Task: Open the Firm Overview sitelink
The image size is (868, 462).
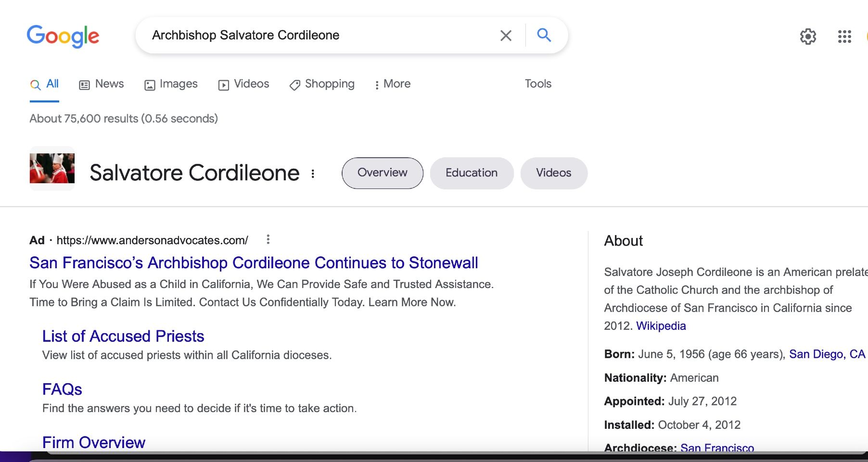Action: coord(94,442)
